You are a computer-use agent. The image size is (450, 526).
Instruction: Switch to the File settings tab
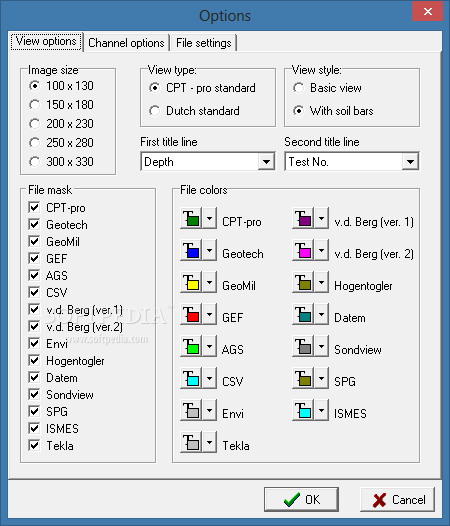click(x=204, y=43)
